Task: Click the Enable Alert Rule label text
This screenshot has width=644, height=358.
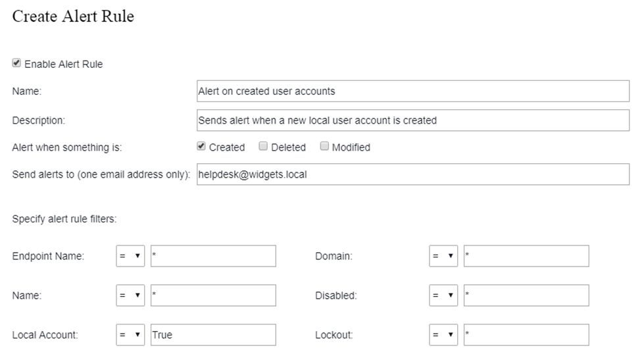Action: tap(64, 64)
